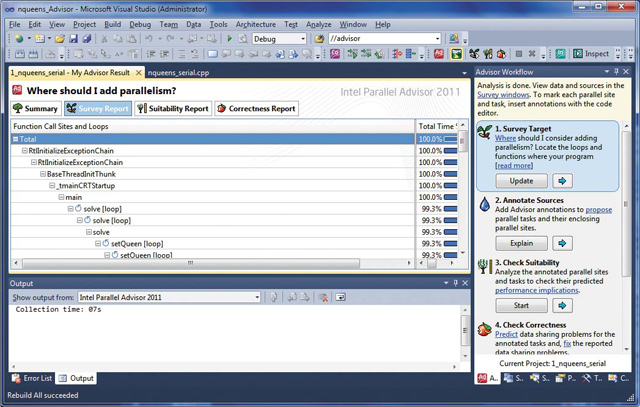The height and width of the screenshot is (407, 640).
Task: Click the Check Correctness apple icon in toolbar
Action: 501,53
